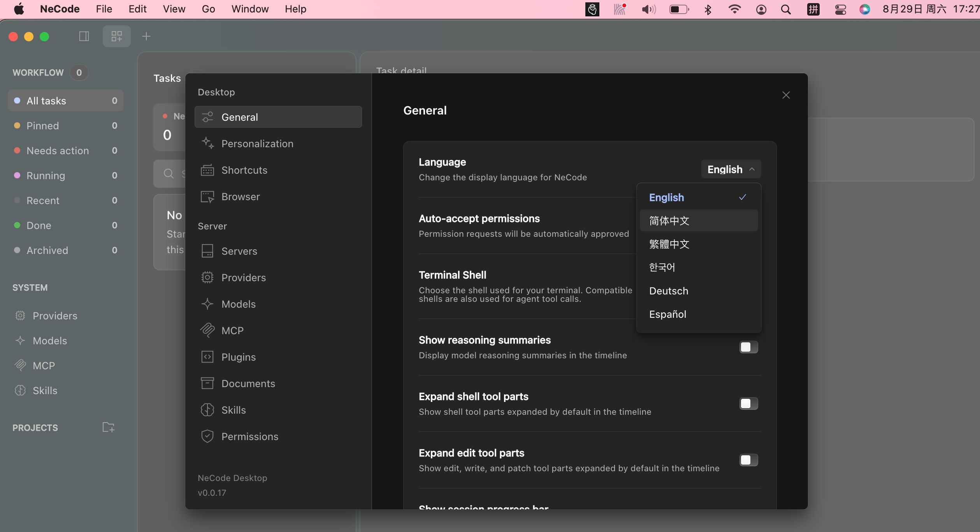
Task: Open the Edit menu
Action: click(x=137, y=9)
